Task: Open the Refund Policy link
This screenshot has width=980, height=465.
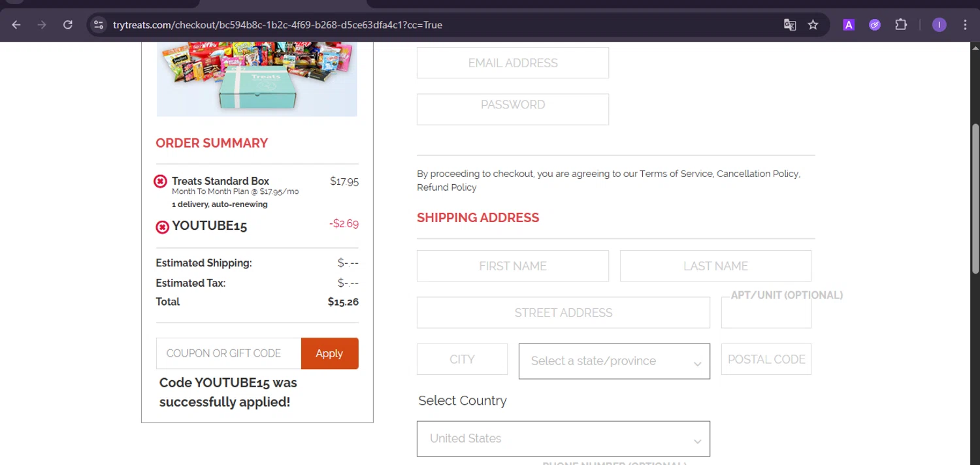Action: [447, 187]
